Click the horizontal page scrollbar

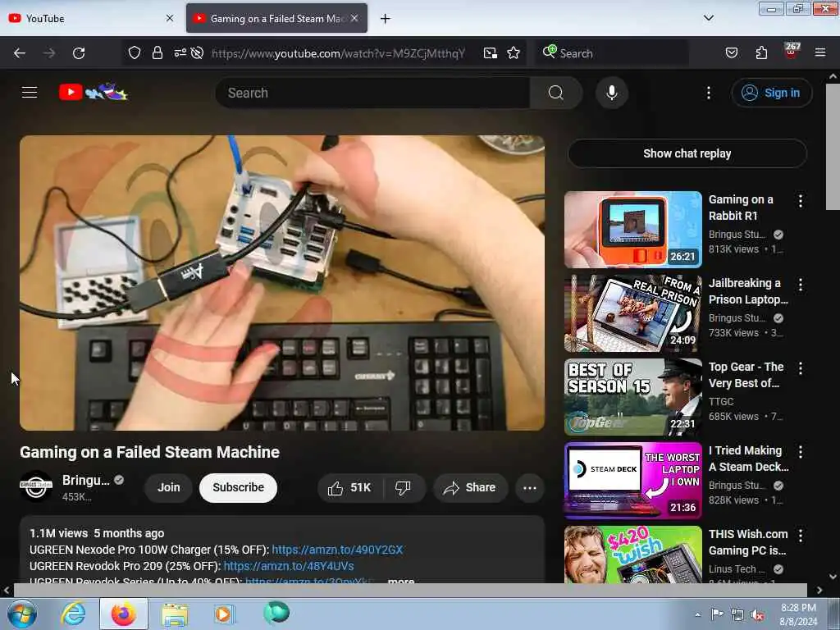[x=410, y=590]
